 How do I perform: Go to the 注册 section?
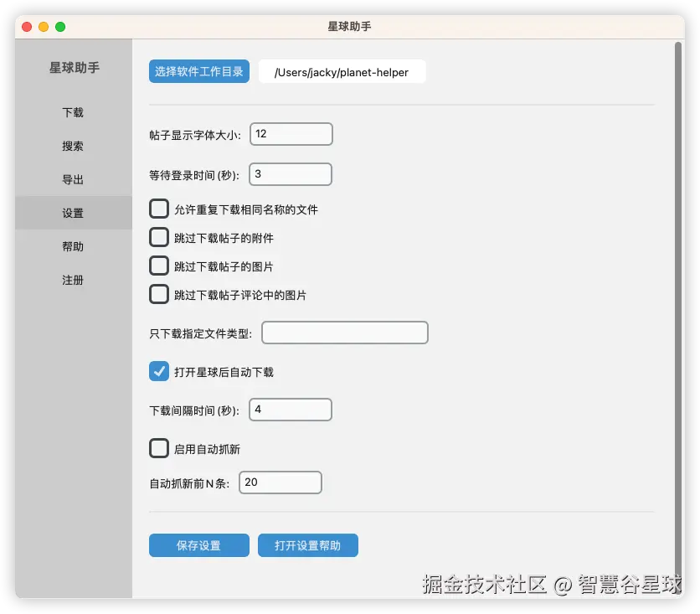click(73, 280)
